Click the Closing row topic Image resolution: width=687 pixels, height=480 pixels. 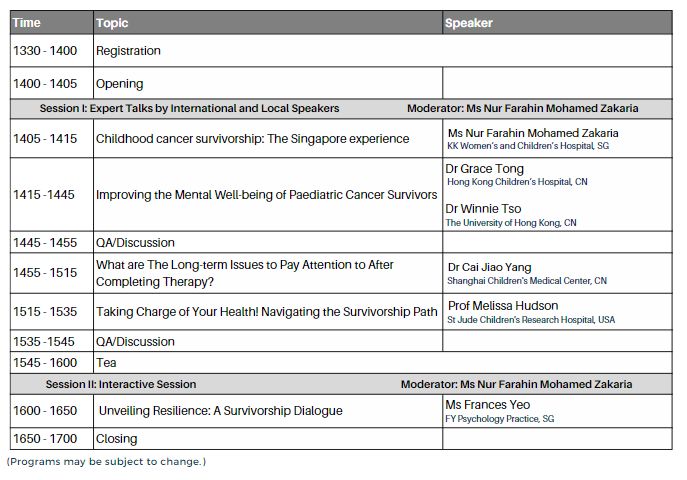[116, 439]
